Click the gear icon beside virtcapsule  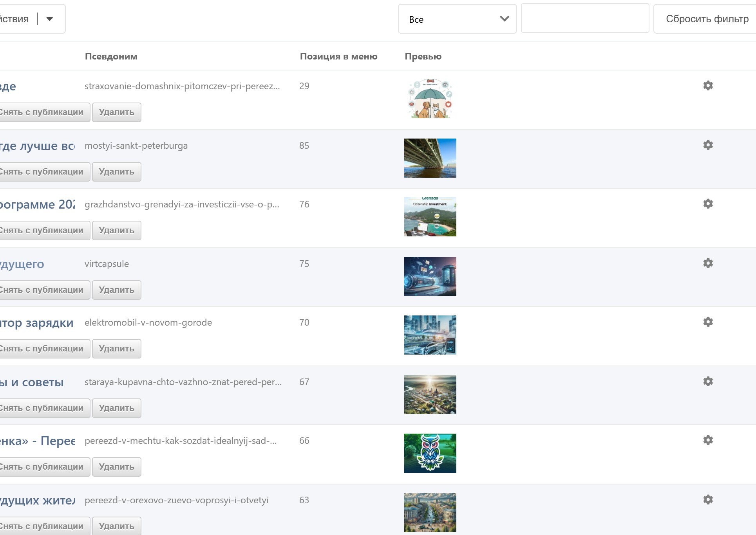pos(708,263)
